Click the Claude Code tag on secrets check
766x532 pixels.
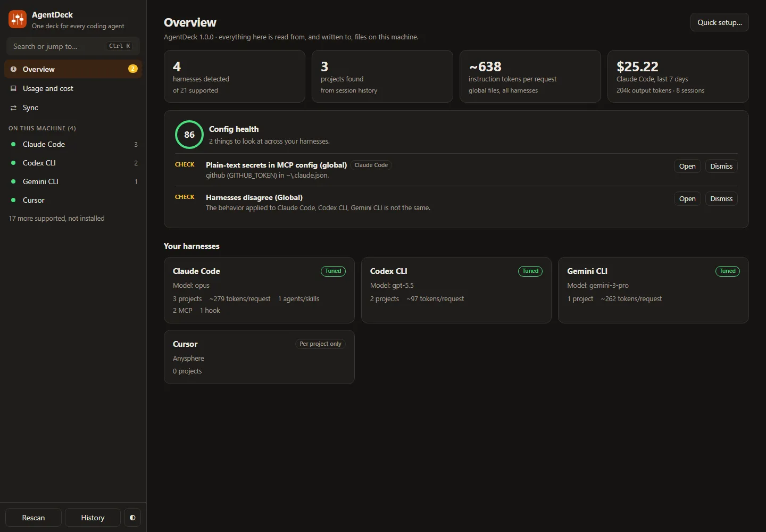point(371,165)
